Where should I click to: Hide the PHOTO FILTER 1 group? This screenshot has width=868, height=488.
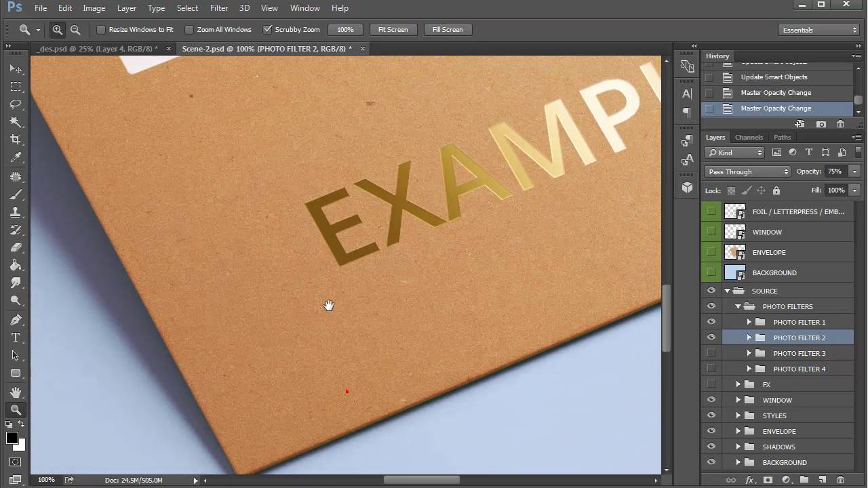711,322
